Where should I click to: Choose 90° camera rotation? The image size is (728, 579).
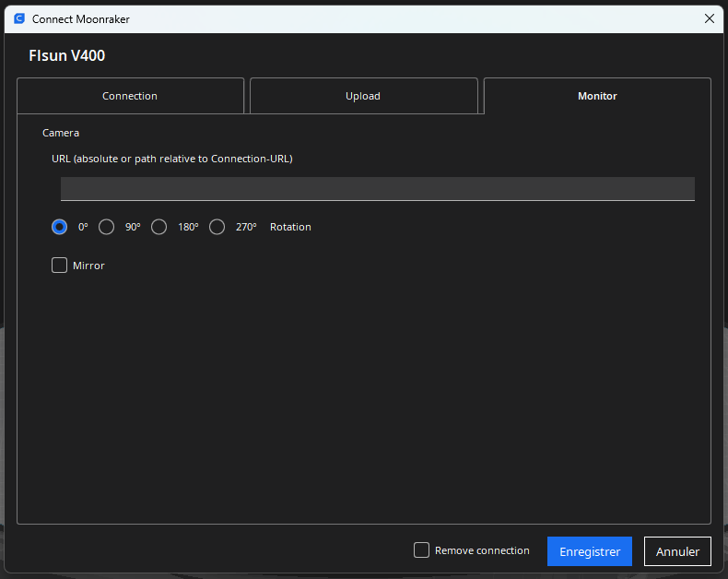point(106,227)
